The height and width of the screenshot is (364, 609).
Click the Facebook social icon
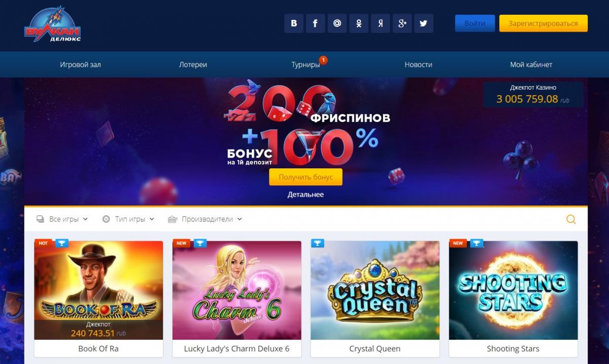coord(315,23)
